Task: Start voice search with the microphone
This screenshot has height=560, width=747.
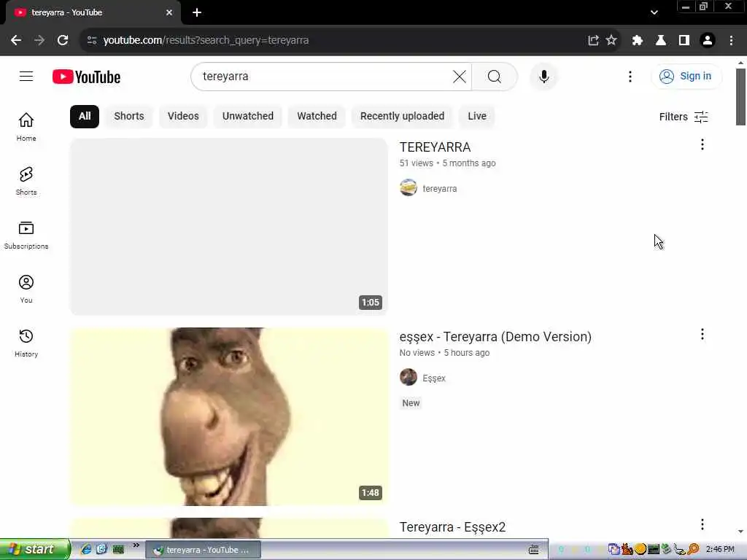Action: click(x=543, y=76)
